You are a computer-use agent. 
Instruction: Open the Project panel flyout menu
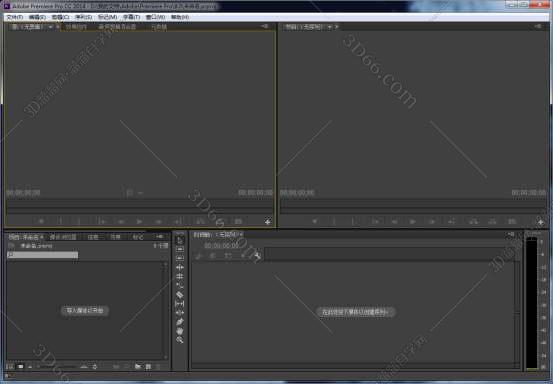click(160, 237)
